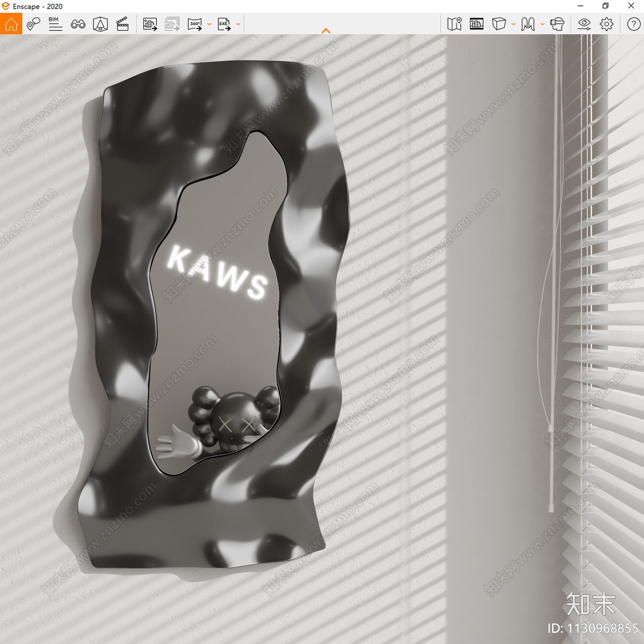Export a 360° mono panorama

[x=195, y=24]
